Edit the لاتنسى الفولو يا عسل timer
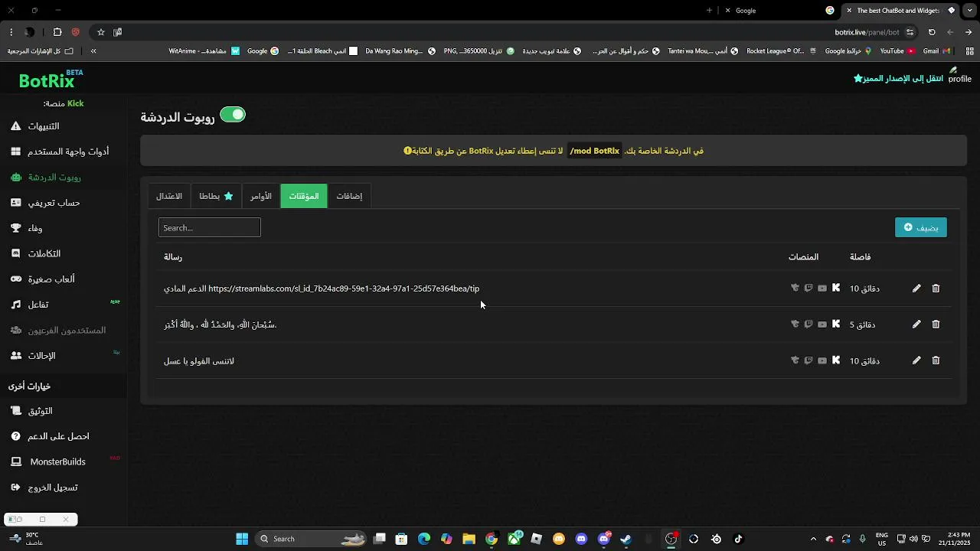This screenshot has height=551, width=980. (916, 360)
